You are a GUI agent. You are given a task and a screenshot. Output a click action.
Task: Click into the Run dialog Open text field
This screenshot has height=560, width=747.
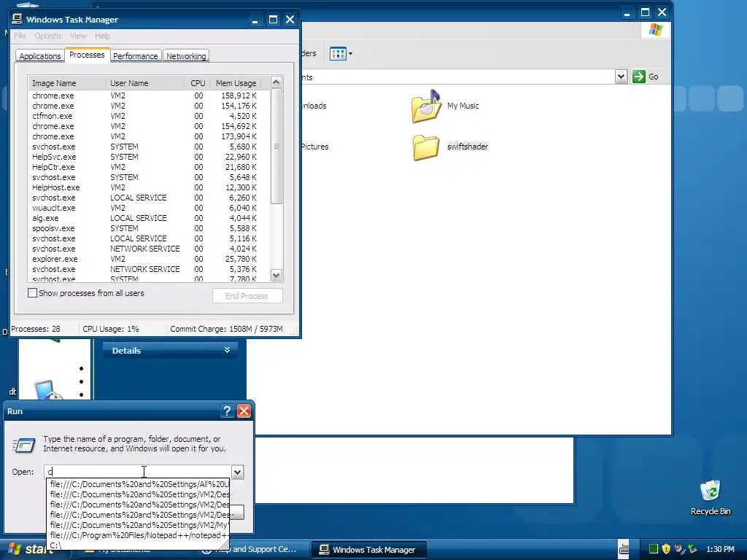pyautogui.click(x=138, y=472)
